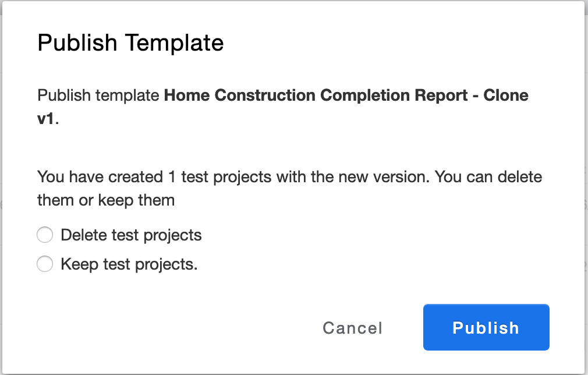Publish the Home Construction Completion Report template

point(486,327)
